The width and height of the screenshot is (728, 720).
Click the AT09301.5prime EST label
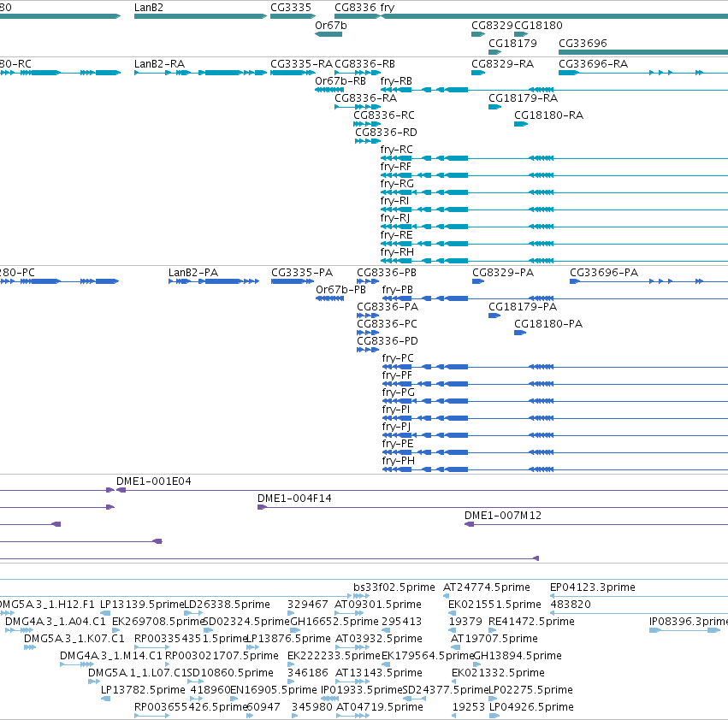pyautogui.click(x=378, y=605)
